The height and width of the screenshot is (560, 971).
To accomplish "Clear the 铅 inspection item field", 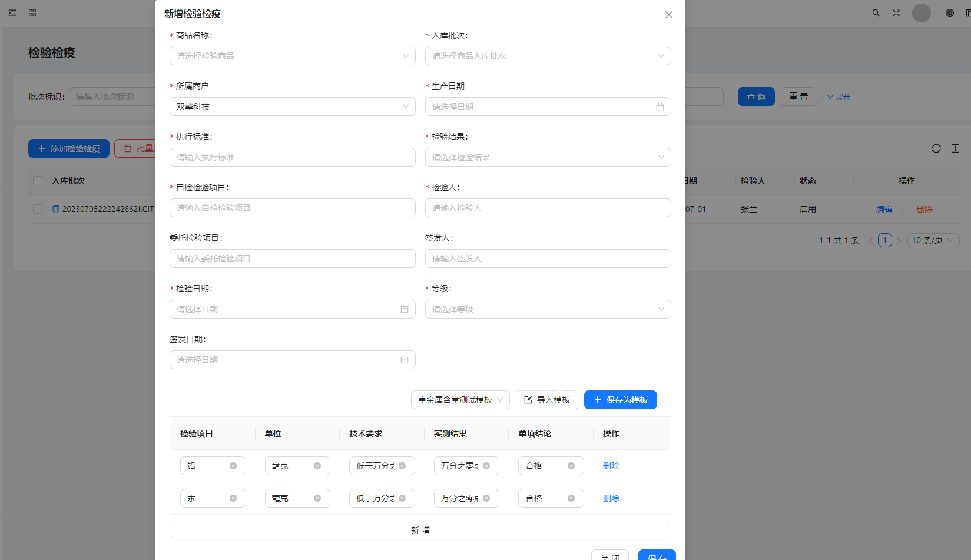I will 233,466.
